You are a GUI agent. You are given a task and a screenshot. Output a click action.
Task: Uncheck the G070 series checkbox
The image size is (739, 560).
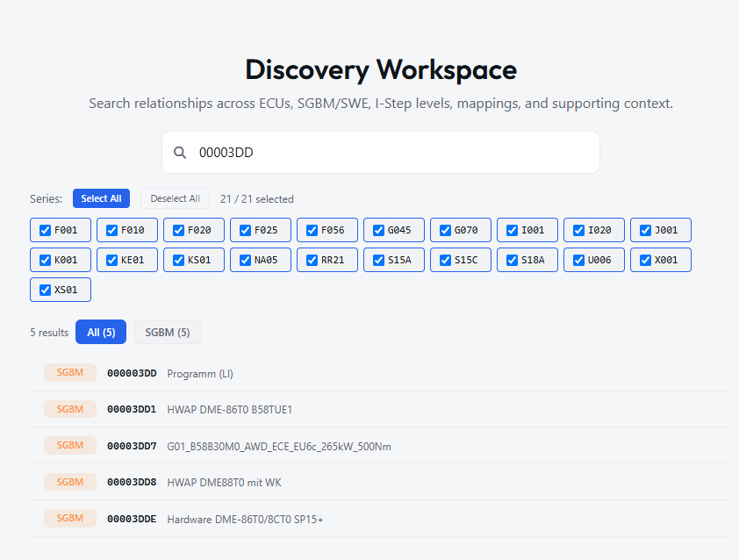tap(445, 230)
